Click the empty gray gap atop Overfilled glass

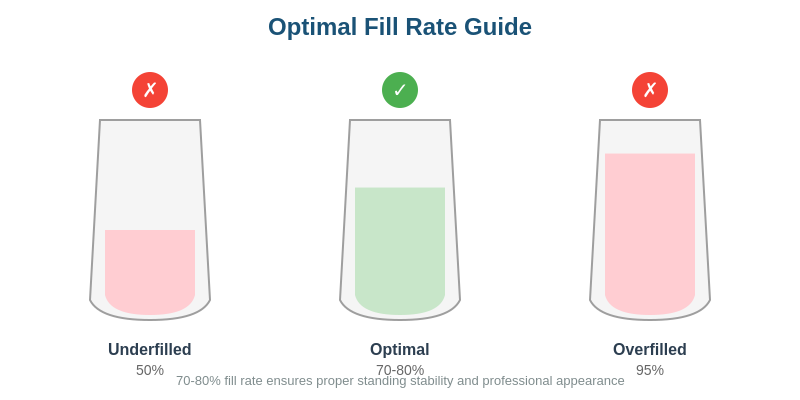[x=650, y=137]
